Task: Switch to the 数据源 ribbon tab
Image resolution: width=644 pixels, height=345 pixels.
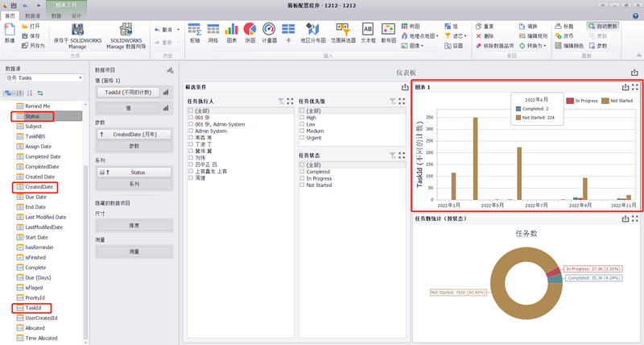Action: [x=32, y=16]
